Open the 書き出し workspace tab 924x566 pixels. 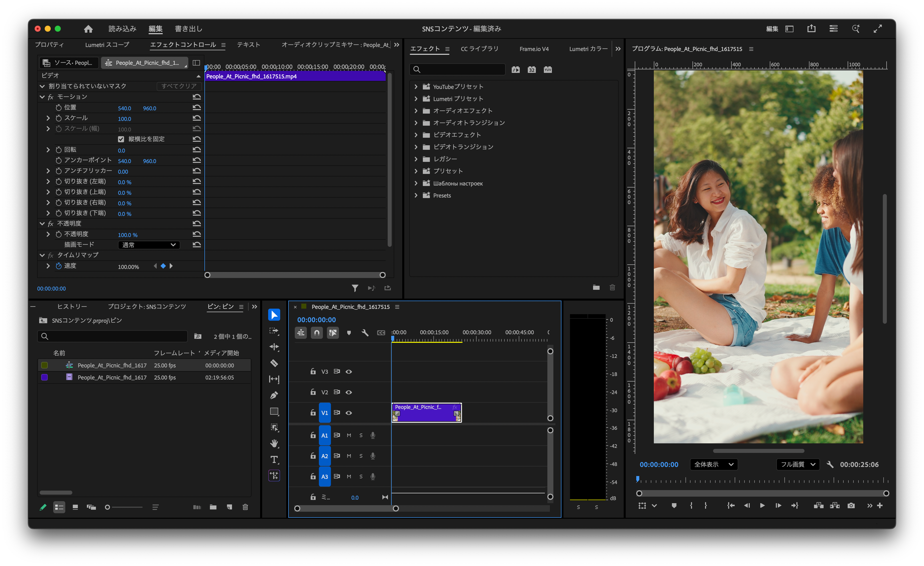pos(189,28)
